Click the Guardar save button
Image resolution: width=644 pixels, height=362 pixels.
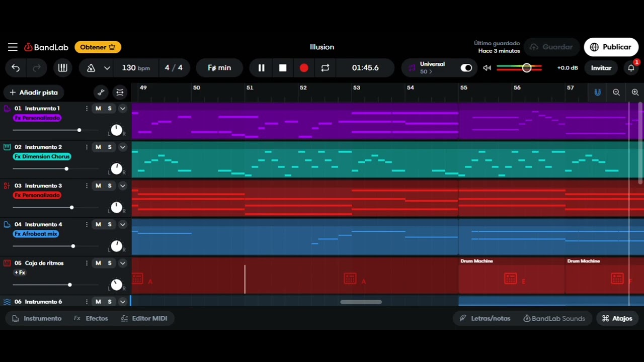552,47
